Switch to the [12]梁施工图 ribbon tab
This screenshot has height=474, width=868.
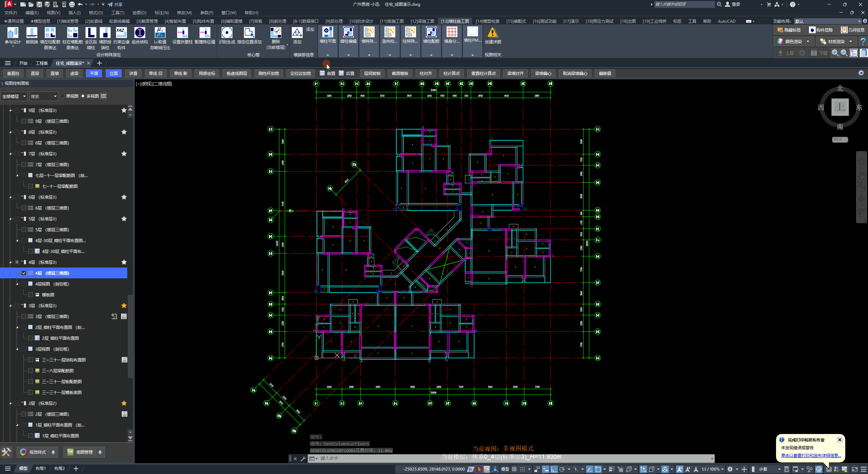point(422,21)
